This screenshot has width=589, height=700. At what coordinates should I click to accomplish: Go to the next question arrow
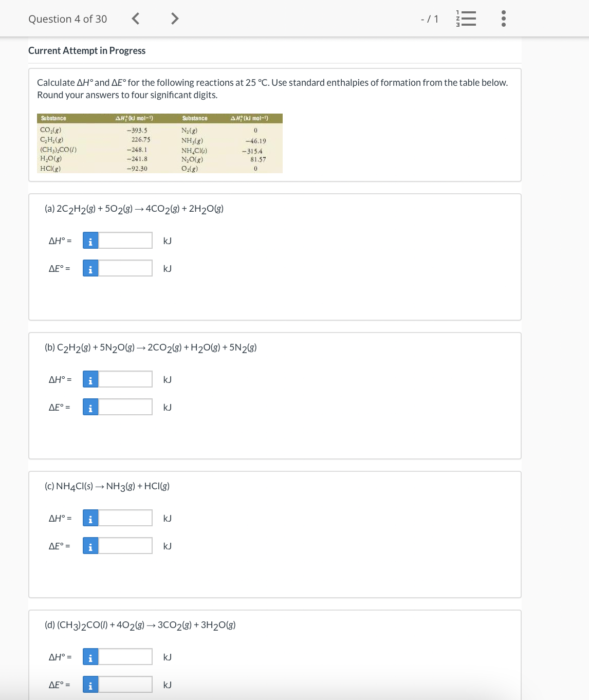(175, 19)
